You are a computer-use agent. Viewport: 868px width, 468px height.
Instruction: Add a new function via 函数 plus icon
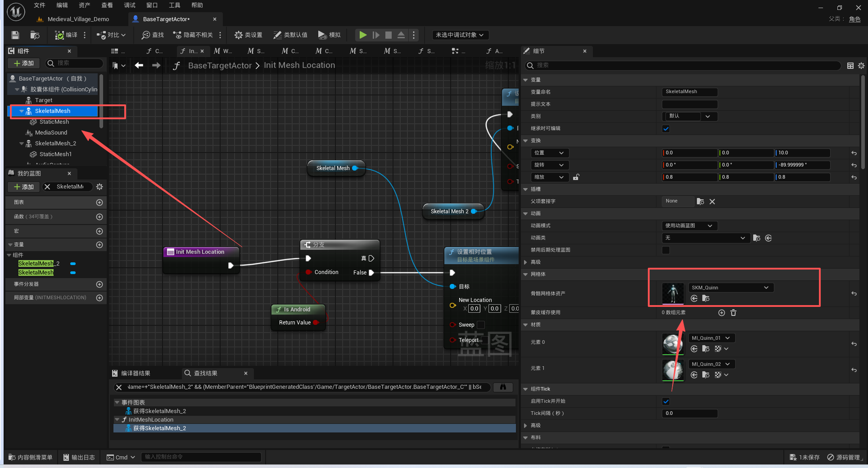click(x=99, y=217)
